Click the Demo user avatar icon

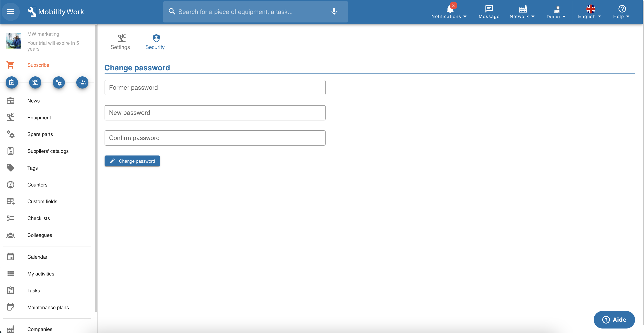click(x=557, y=9)
